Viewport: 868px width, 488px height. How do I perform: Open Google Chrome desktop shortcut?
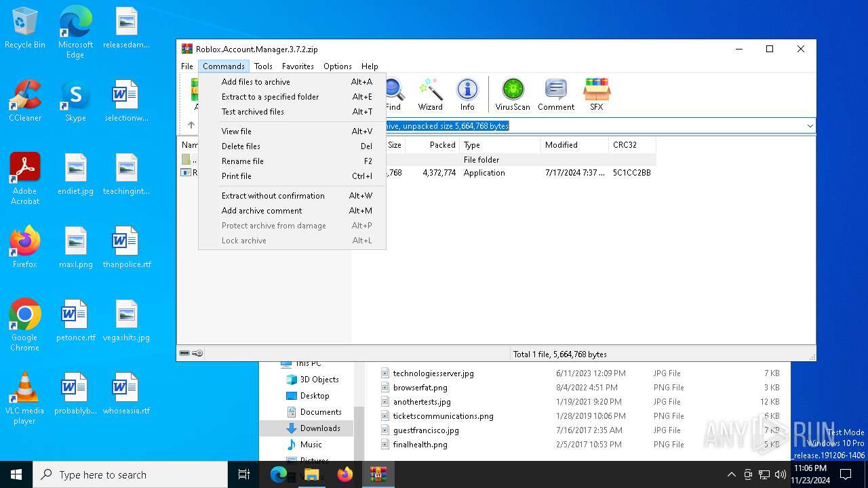25,325
